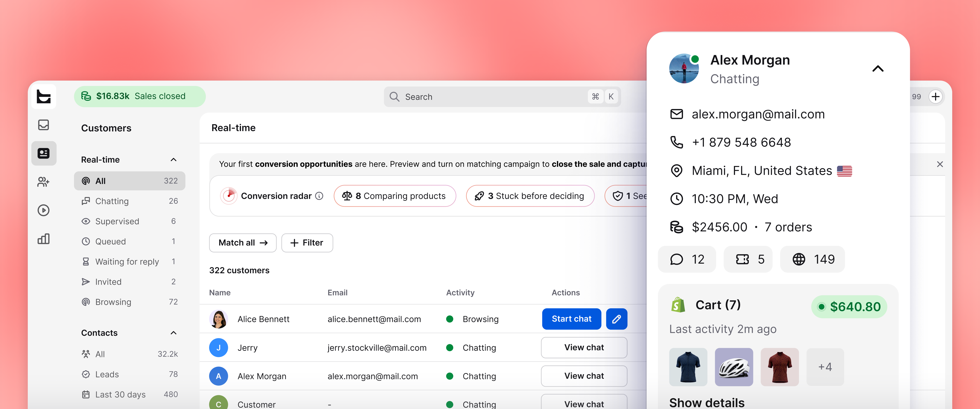The image size is (980, 409).
Task: Click 3 Stuck before deciding chip
Action: 530,196
